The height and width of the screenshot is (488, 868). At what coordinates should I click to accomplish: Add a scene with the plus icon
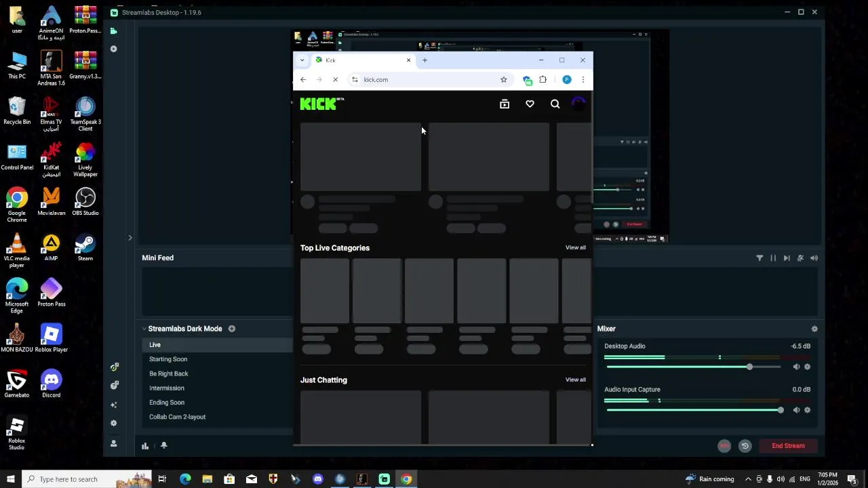click(232, 329)
